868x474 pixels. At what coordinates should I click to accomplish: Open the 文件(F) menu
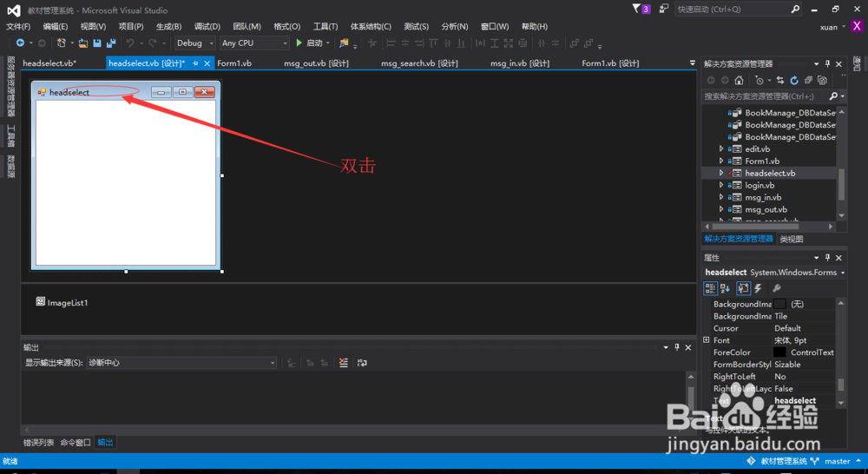(x=18, y=27)
